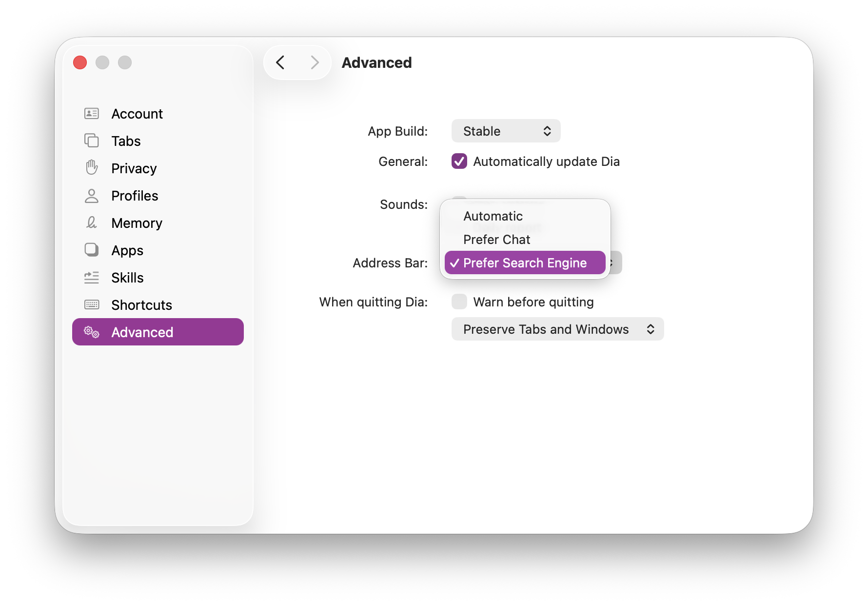Click the Memory signature icon
868x606 pixels.
point(92,222)
